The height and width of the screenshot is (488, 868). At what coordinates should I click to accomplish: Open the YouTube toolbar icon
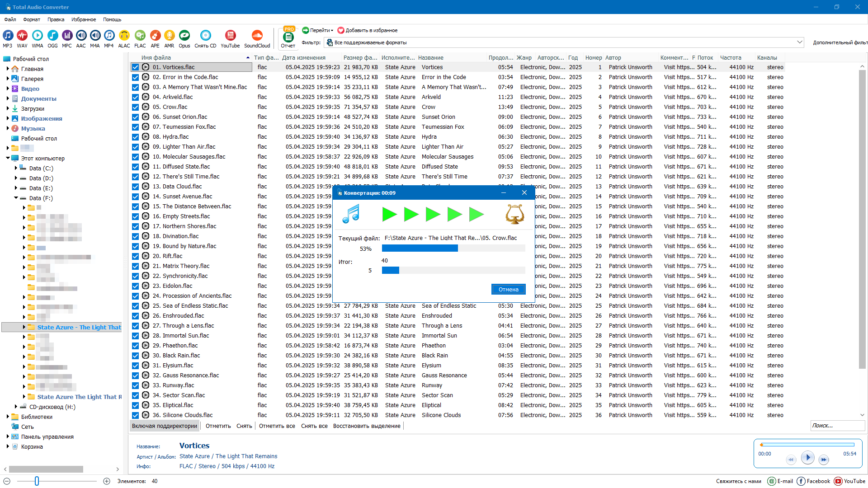pyautogui.click(x=230, y=36)
